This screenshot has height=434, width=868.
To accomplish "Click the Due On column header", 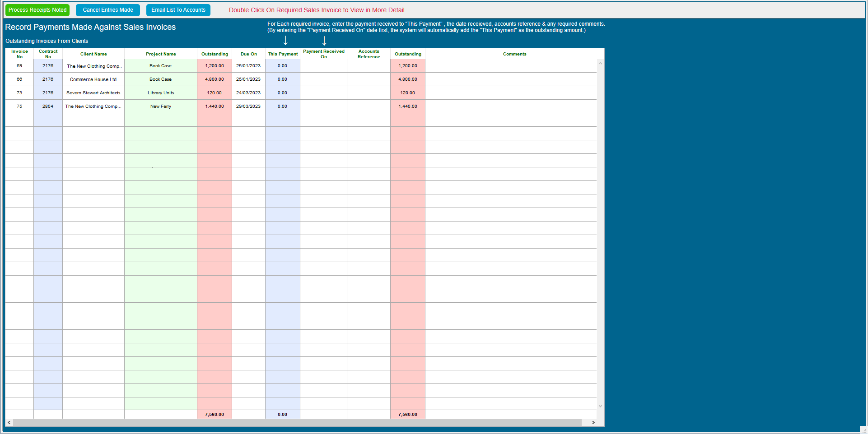I will (248, 54).
